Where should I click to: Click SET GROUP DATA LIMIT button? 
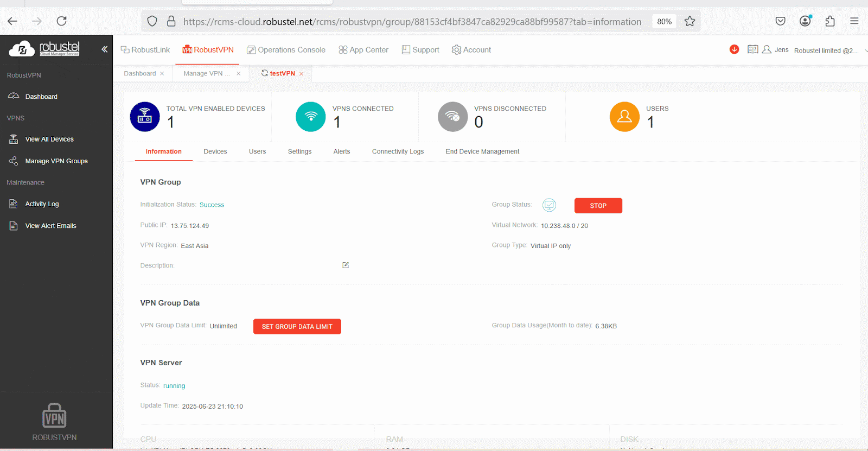297,327
